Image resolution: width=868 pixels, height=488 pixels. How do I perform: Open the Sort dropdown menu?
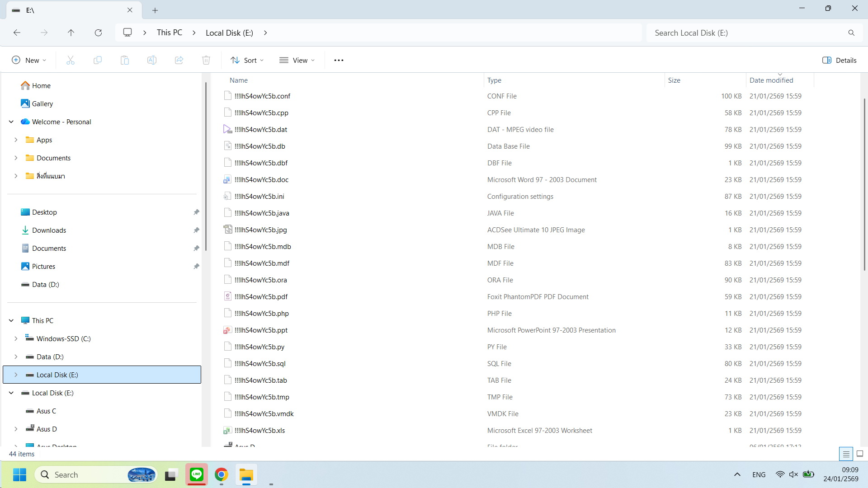[247, 60]
